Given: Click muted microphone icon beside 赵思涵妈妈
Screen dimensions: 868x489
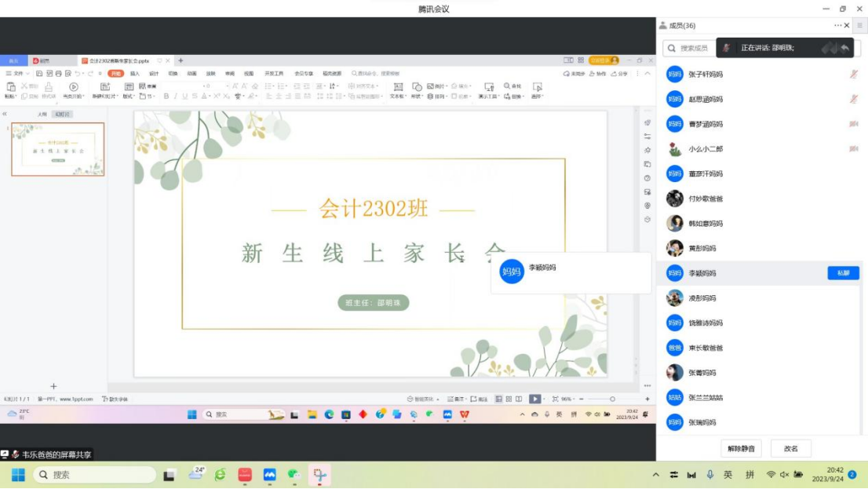Looking at the screenshot, I should pyautogui.click(x=853, y=100).
